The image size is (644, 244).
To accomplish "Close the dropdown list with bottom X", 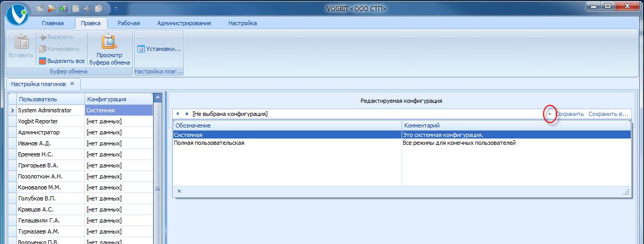I will click(x=179, y=192).
